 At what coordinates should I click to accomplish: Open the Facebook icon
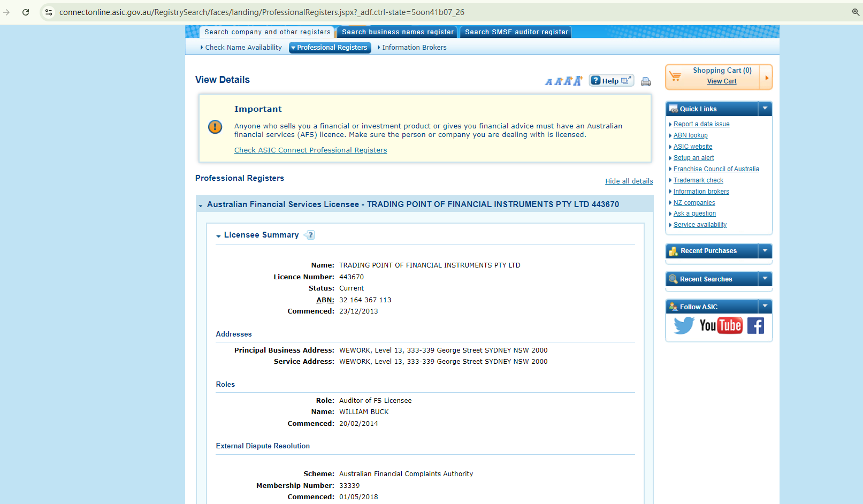pyautogui.click(x=755, y=325)
